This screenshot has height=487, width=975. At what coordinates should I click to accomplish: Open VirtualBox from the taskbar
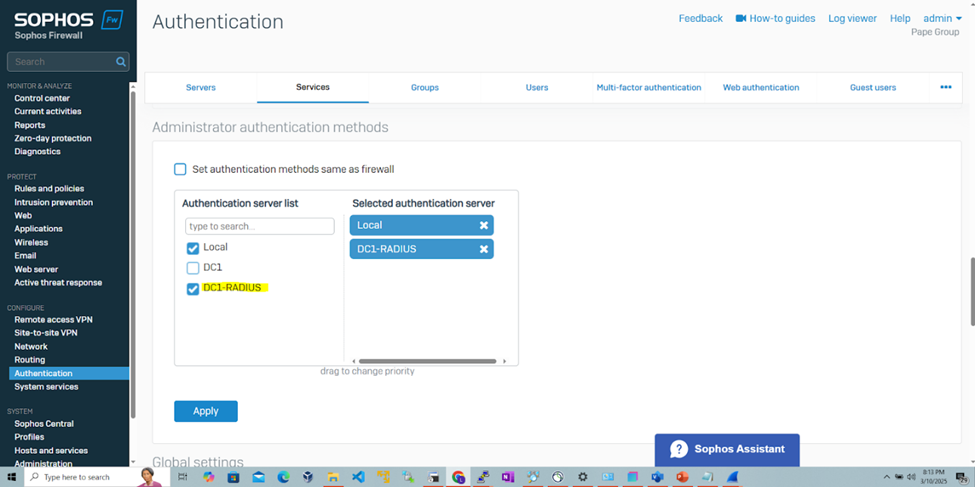pyautogui.click(x=308, y=477)
